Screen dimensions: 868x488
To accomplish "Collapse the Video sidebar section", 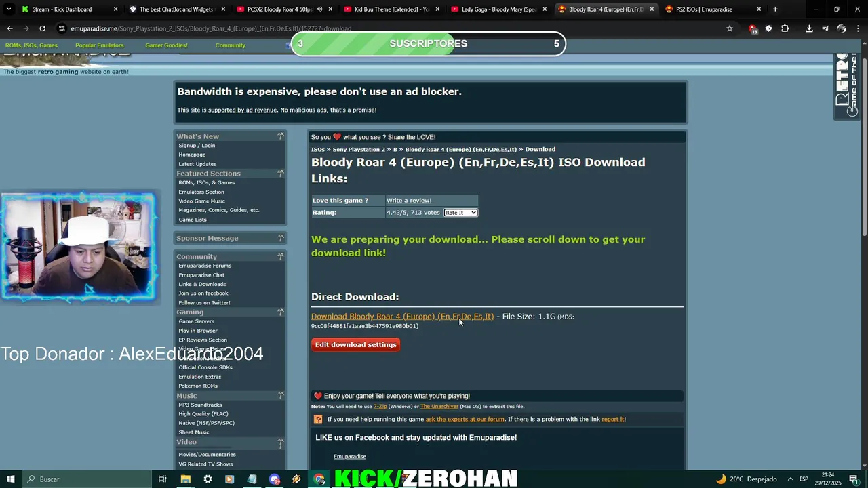I will [x=281, y=442].
